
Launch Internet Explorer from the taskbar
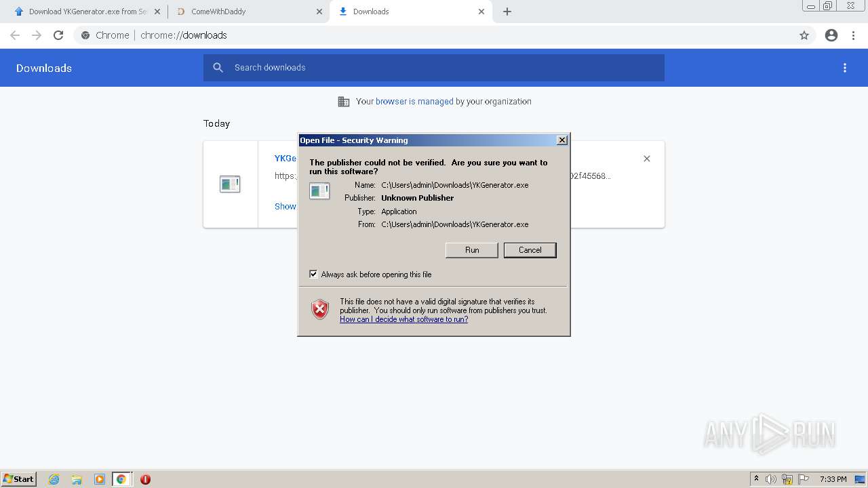(x=54, y=479)
